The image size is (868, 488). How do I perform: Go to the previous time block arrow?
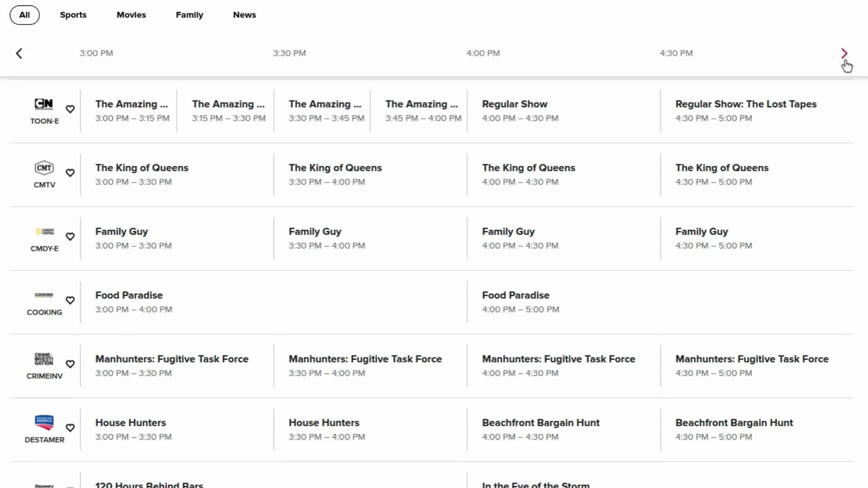(x=19, y=53)
